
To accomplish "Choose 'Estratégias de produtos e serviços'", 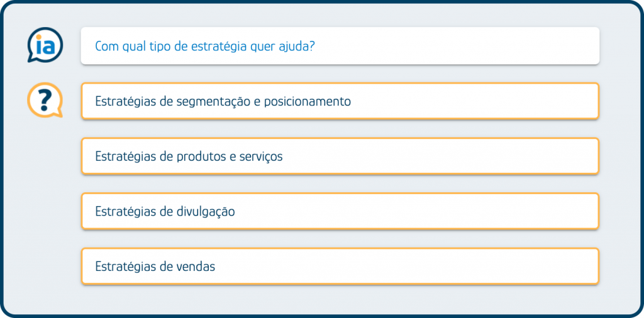I will point(340,156).
